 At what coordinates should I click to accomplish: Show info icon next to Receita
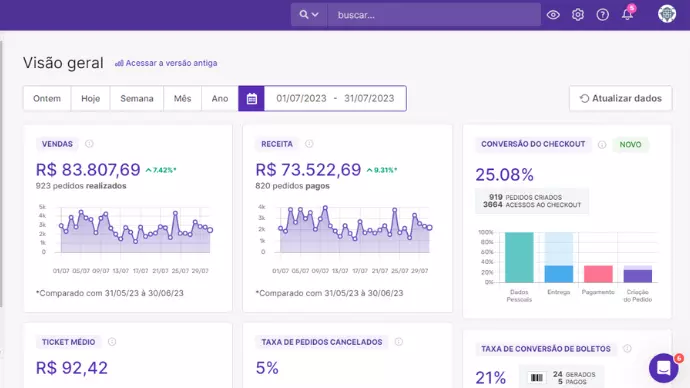[309, 144]
